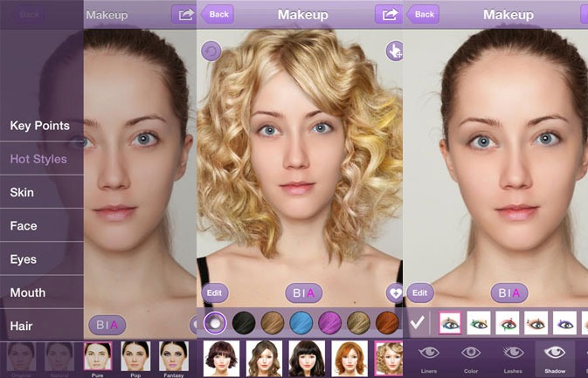Image resolution: width=588 pixels, height=378 pixels.
Task: Tap the share icon in the blonde hair screen
Action: click(x=387, y=14)
